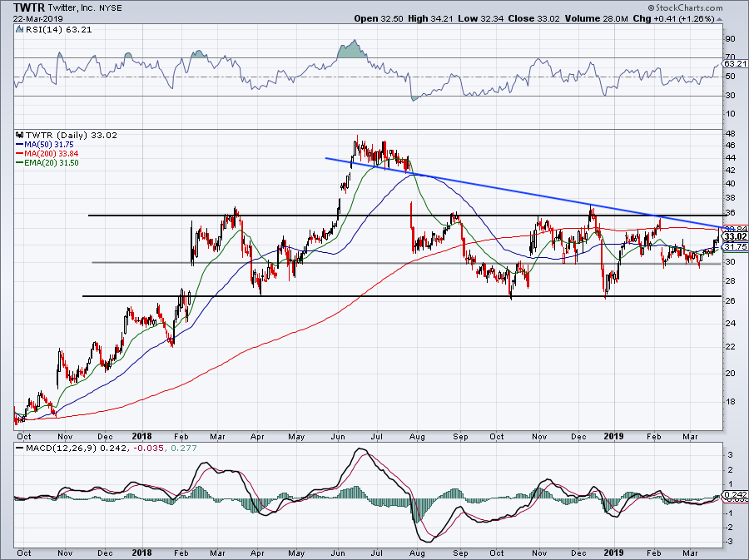The height and width of the screenshot is (560, 749).
Task: Click the 2018 label under the price chart
Action: pos(141,436)
